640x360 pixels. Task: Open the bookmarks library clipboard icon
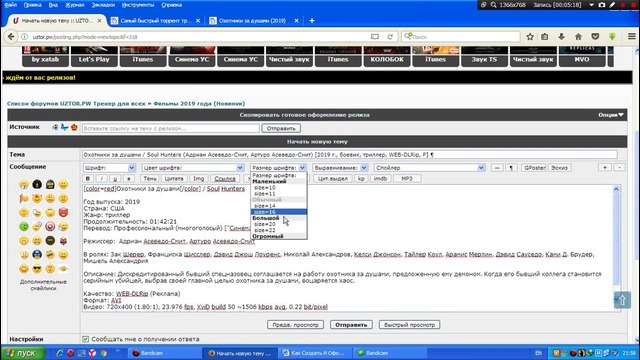544,37
